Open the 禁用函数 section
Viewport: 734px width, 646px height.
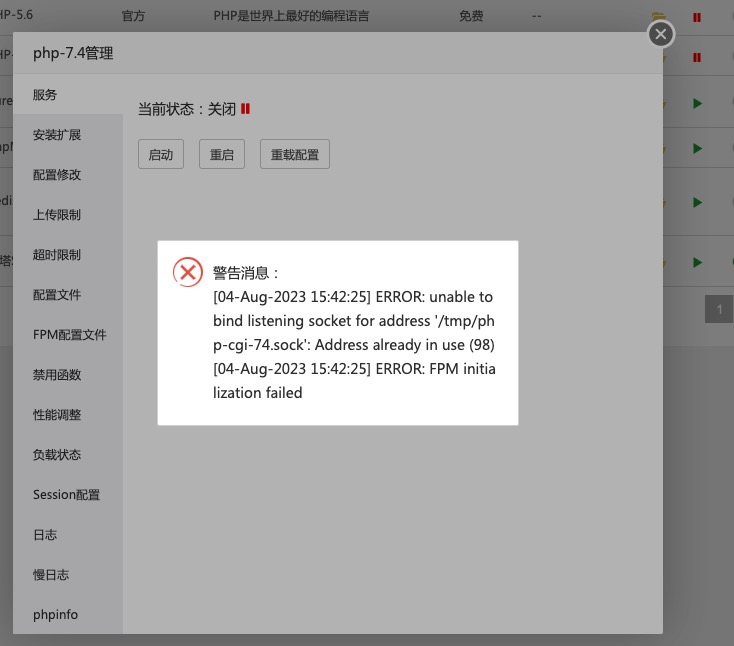click(x=68, y=374)
